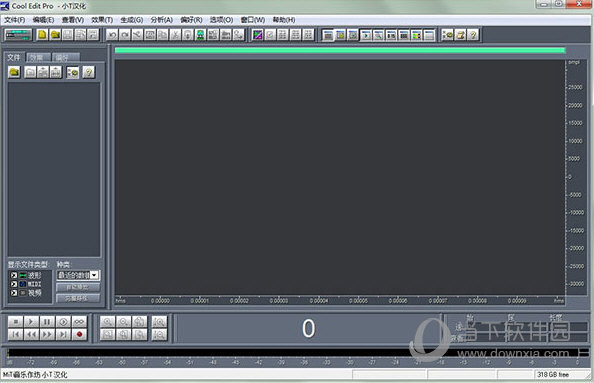Open the 窗口(W) menu
594x383 pixels.
(253, 20)
